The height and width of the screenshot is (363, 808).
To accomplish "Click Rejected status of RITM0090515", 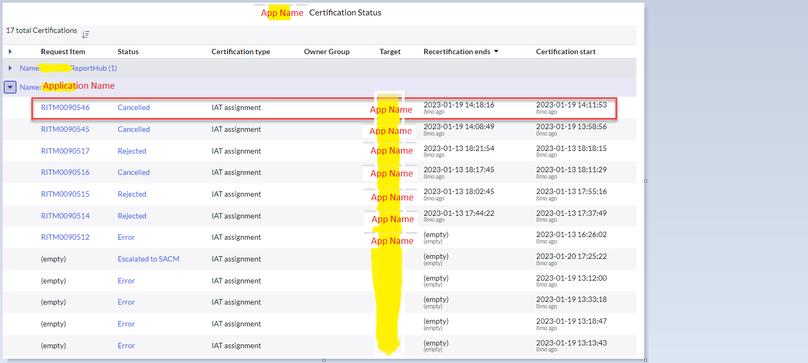I will 132,194.
